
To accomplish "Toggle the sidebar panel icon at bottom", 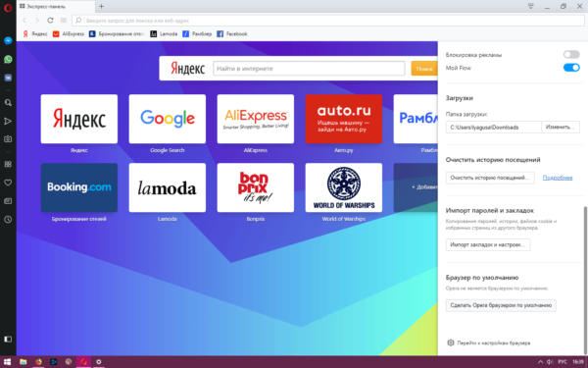I will coord(8,340).
